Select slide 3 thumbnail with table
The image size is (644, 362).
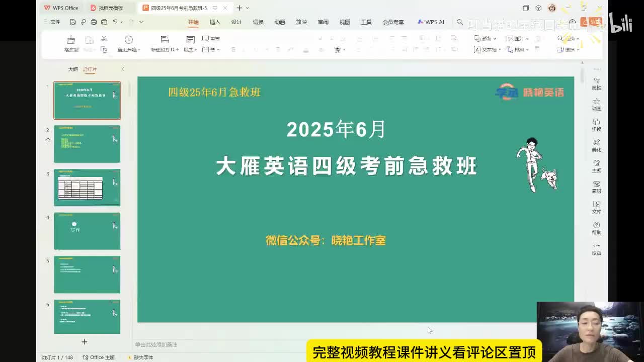[87, 188]
